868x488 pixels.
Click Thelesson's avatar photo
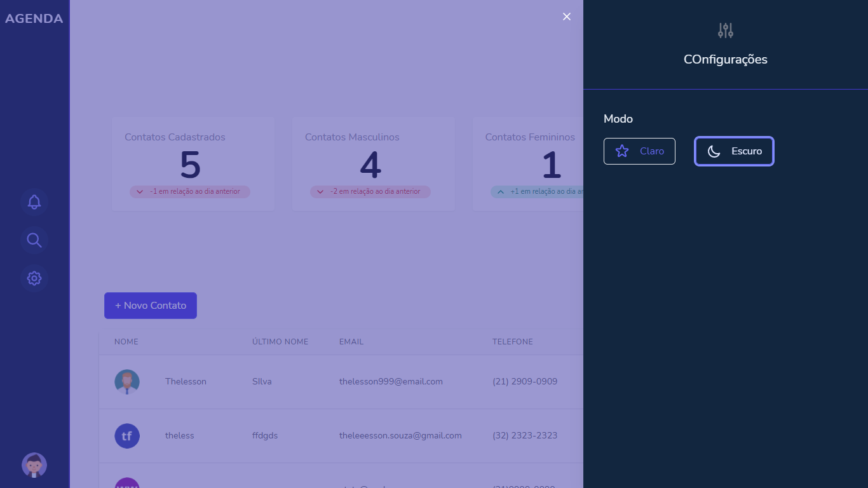coord(127,382)
